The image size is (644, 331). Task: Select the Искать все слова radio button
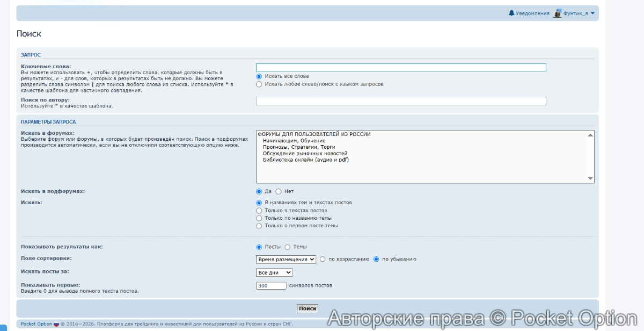[259, 76]
